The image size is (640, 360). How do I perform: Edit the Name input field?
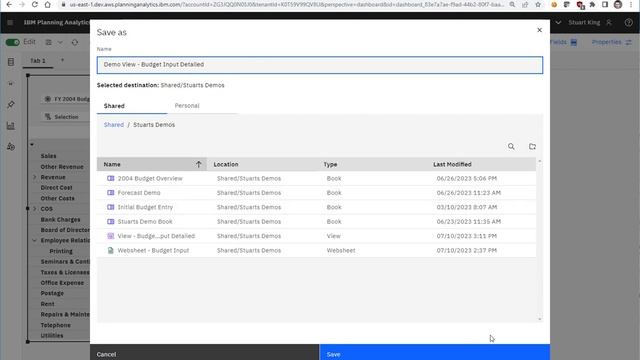[320, 65]
